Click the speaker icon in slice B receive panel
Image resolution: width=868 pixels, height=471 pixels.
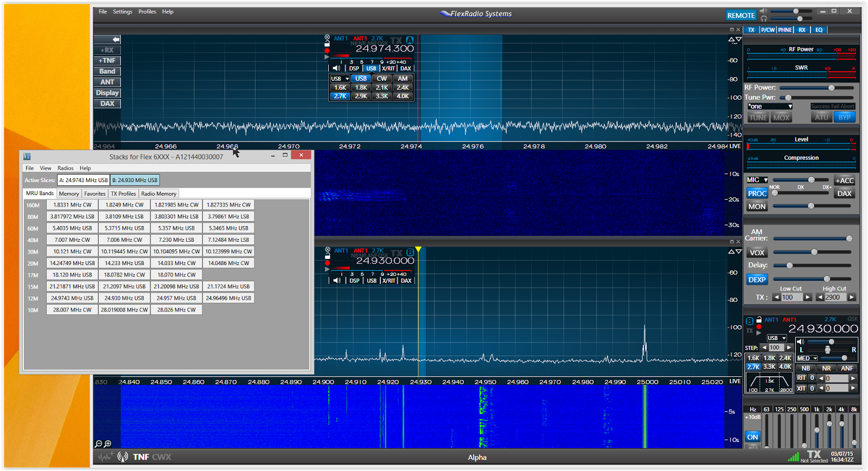pos(801,341)
